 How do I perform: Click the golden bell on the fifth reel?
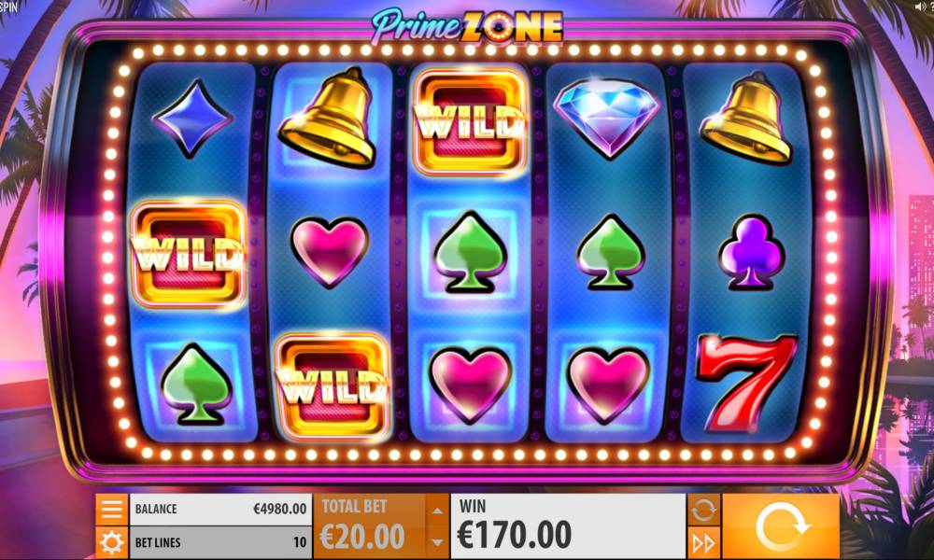pos(746,119)
